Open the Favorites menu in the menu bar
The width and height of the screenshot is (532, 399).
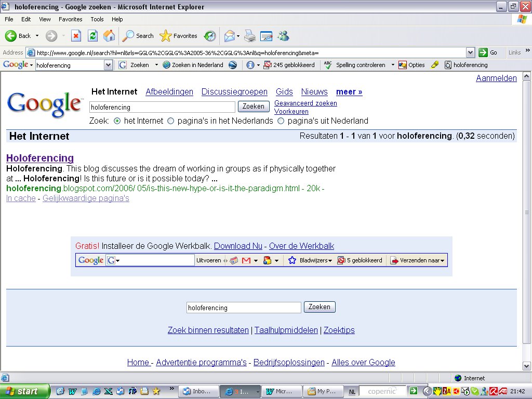click(70, 19)
